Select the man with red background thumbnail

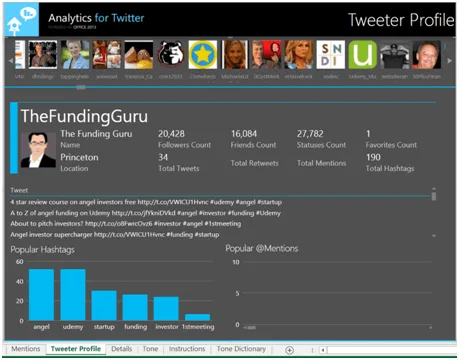pos(267,55)
